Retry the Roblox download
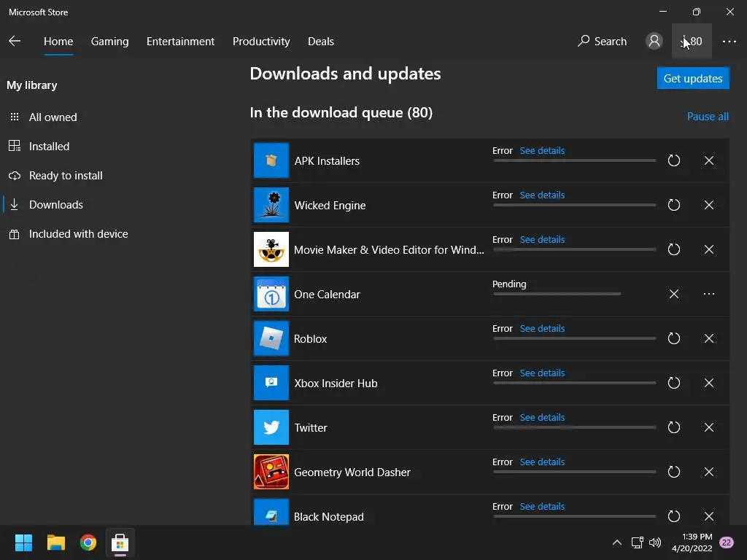747x560 pixels. pos(673,338)
